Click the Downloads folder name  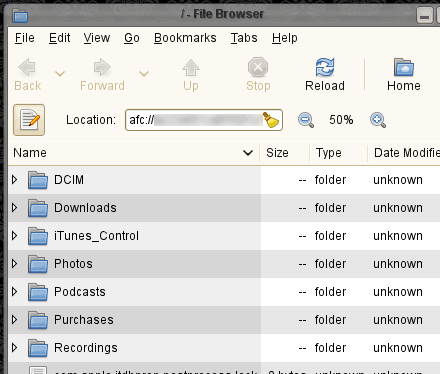85,208
